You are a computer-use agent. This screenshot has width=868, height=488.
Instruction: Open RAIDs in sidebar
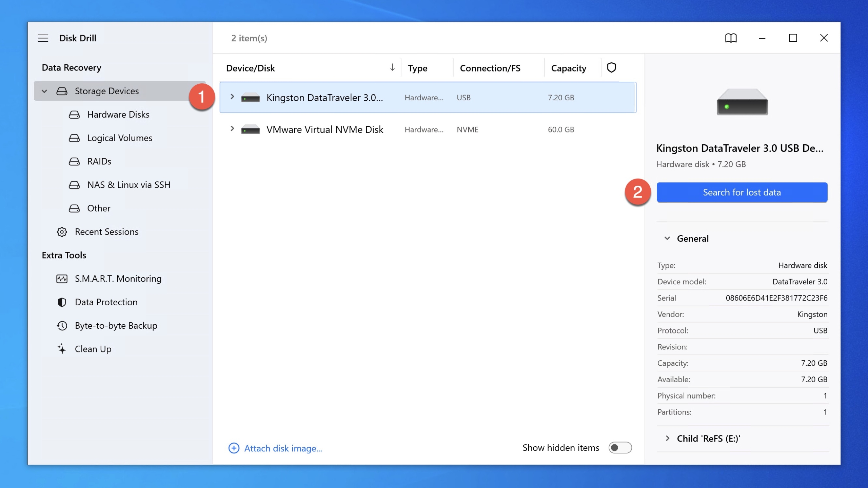coord(99,161)
